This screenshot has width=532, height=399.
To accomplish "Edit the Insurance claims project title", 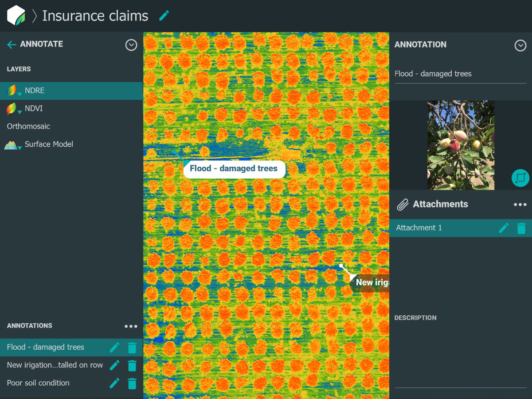I will point(164,16).
